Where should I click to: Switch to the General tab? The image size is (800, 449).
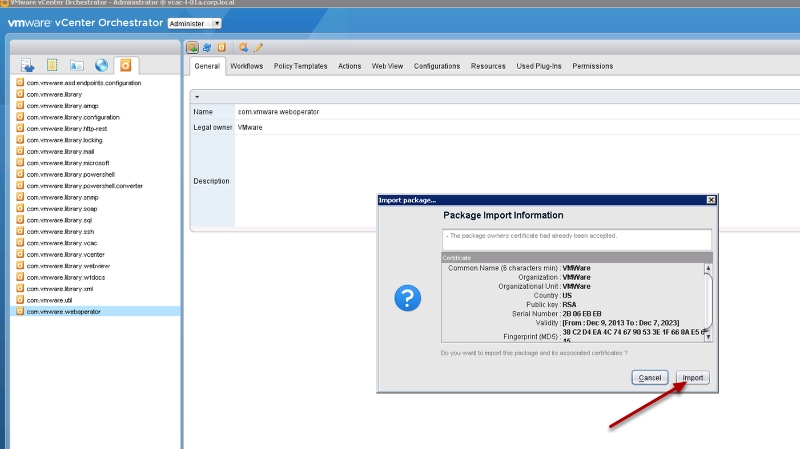207,66
